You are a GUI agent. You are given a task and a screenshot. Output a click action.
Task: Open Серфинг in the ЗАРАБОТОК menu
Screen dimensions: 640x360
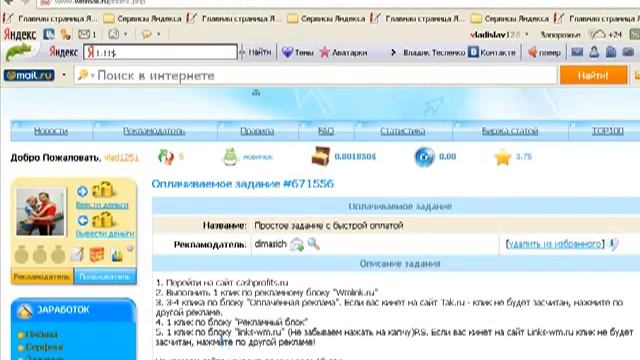pyautogui.click(x=44, y=347)
